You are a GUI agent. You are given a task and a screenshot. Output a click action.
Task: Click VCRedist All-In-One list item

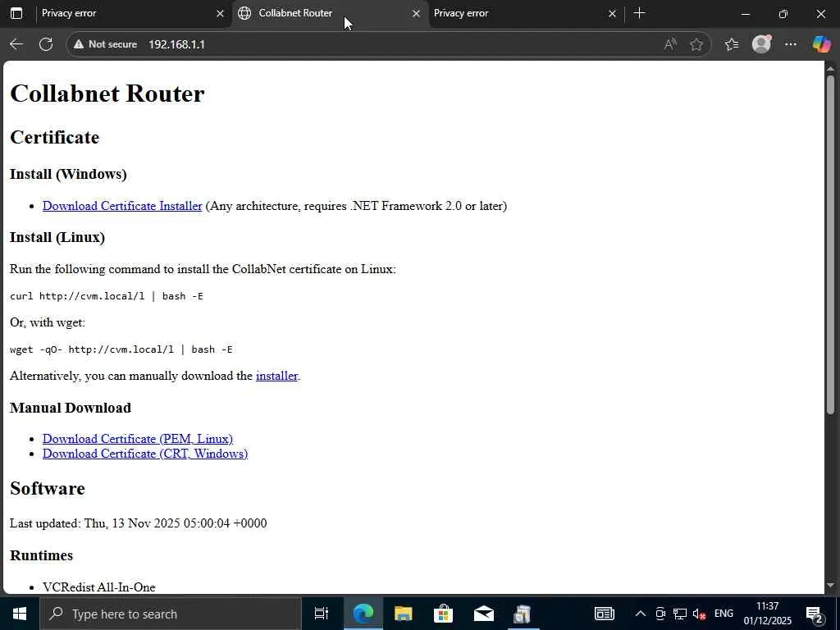pyautogui.click(x=99, y=587)
